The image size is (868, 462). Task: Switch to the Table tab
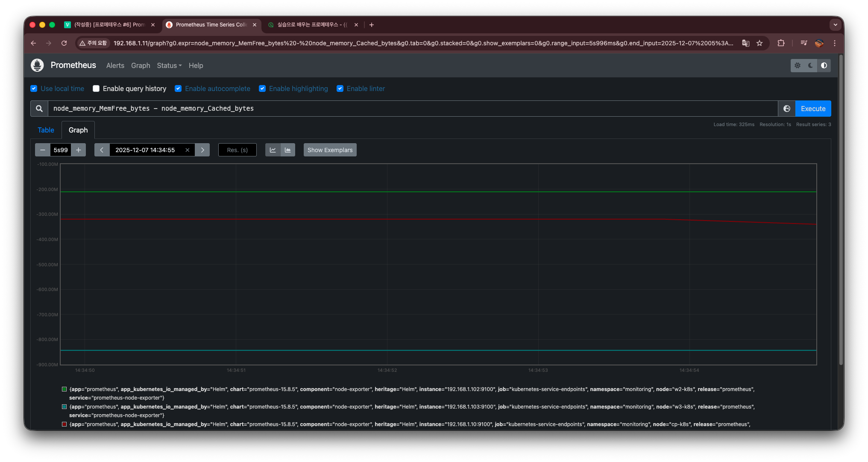pos(46,130)
